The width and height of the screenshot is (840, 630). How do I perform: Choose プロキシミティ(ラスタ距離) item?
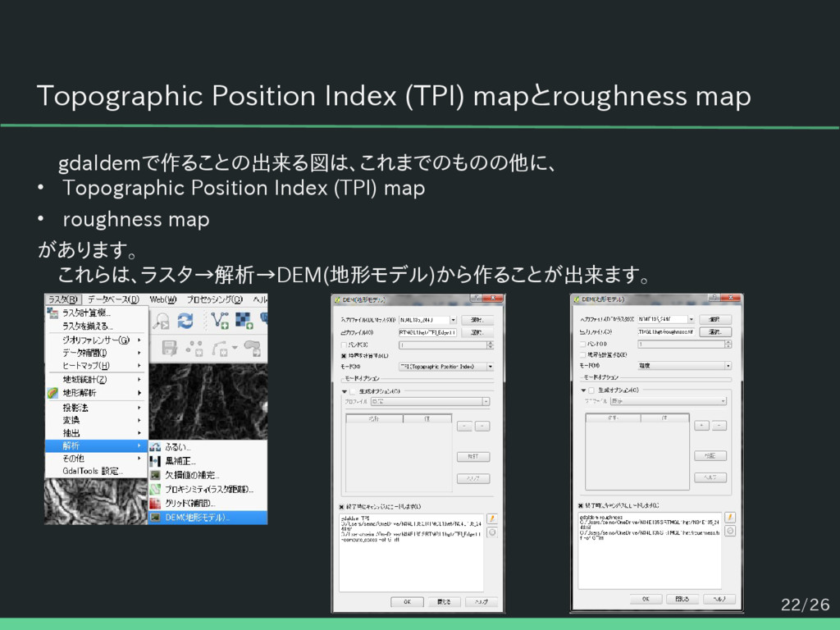coord(209,489)
